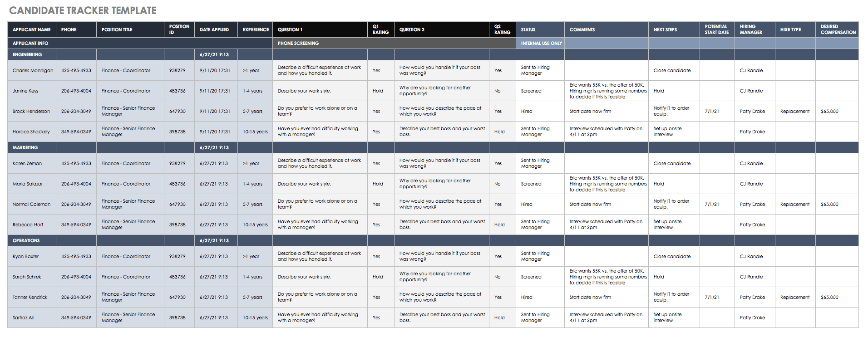Click the Engineering group row label

coord(27,54)
